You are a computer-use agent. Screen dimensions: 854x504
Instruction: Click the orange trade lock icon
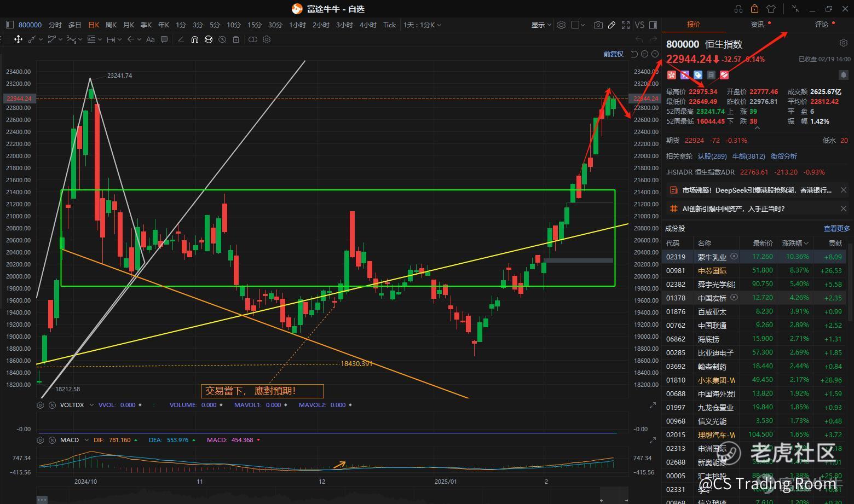pyautogui.click(x=754, y=9)
